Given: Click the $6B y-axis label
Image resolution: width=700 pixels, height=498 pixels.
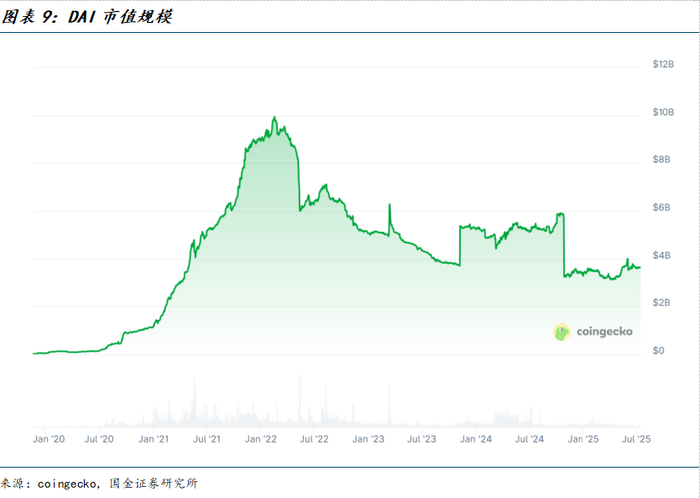Looking at the screenshot, I should (661, 208).
